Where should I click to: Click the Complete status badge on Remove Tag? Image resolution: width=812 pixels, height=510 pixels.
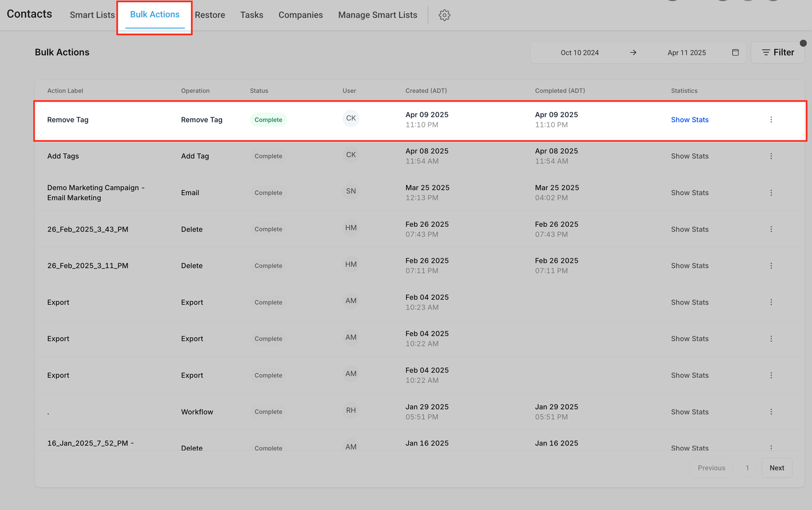click(x=268, y=120)
